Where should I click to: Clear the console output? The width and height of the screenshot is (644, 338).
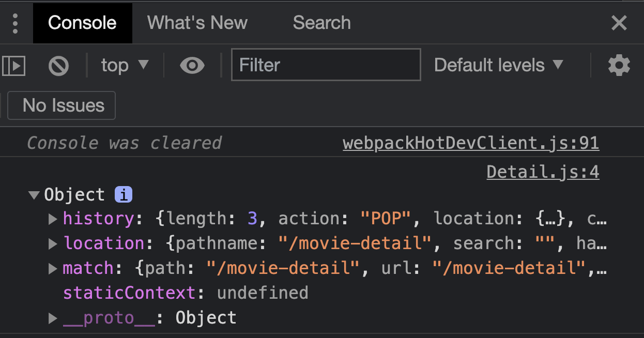58,66
